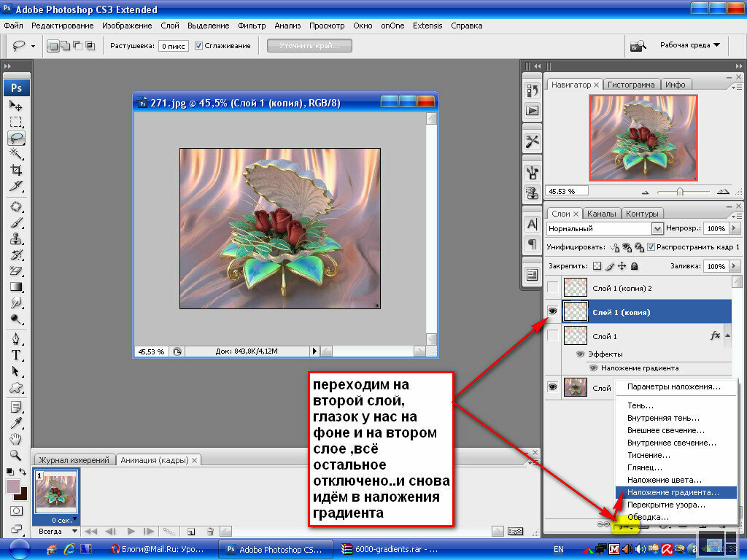
Task: Select the Eraser tool
Action: pyautogui.click(x=16, y=271)
